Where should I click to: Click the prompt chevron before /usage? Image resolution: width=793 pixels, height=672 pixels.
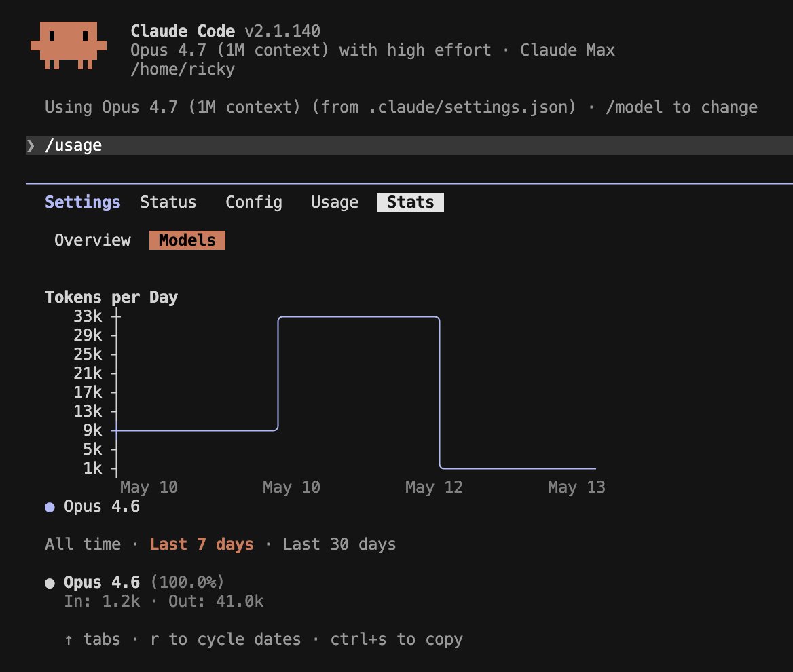click(x=31, y=146)
